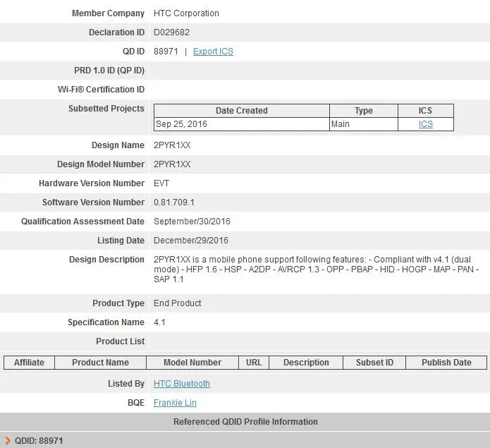Select the Referenced QDID Profile Information header

pyautogui.click(x=245, y=422)
